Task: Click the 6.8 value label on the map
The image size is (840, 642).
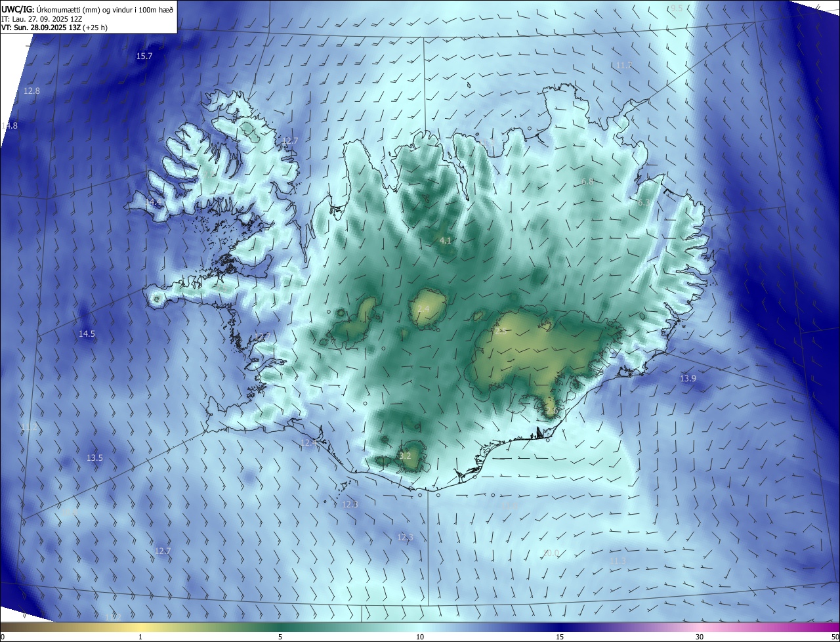Action: [587, 182]
